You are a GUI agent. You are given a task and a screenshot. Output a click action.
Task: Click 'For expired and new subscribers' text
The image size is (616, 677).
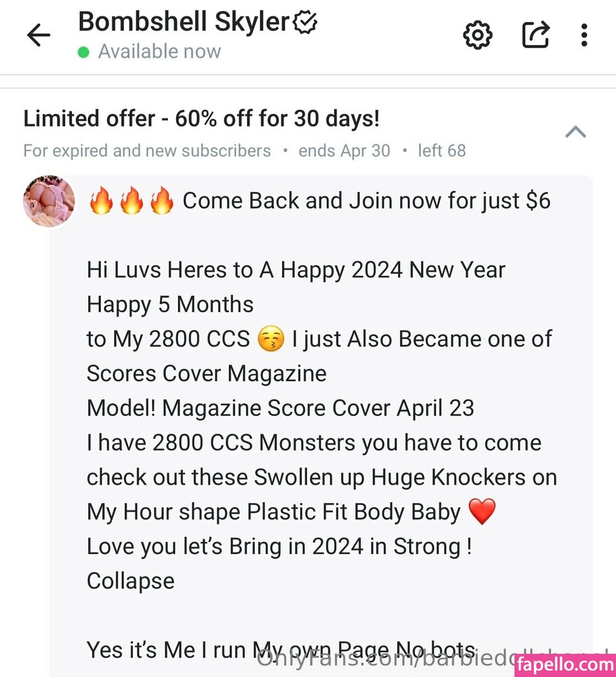(147, 151)
